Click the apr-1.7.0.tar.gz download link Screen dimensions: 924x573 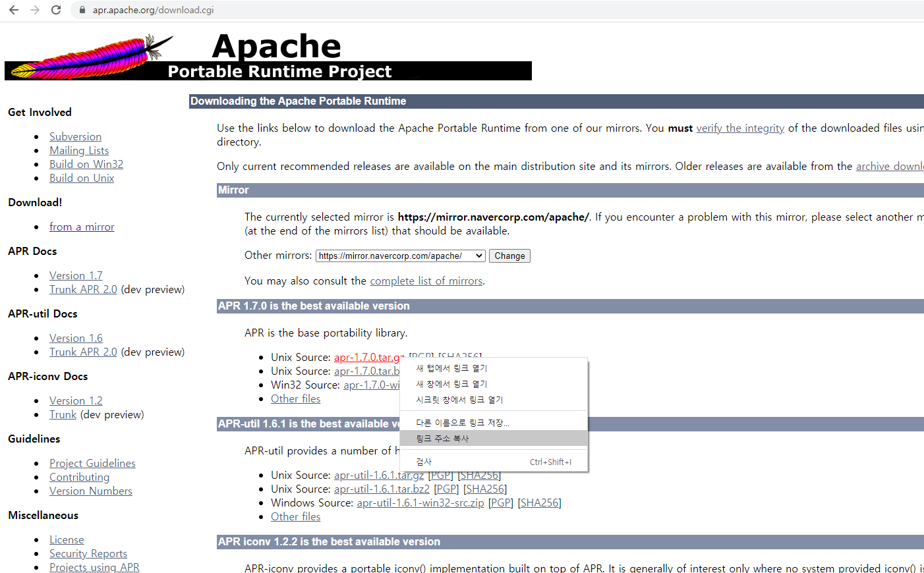[369, 357]
